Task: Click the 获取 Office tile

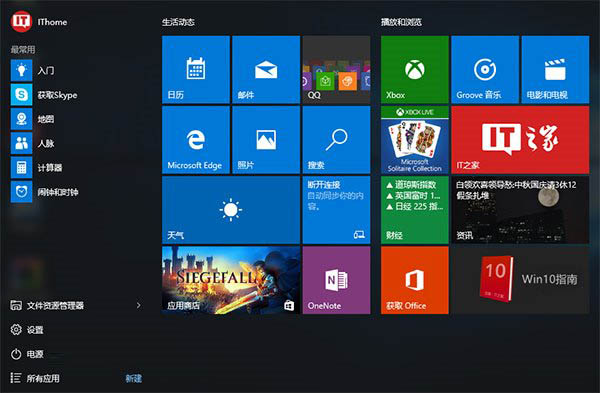Action: 415,280
